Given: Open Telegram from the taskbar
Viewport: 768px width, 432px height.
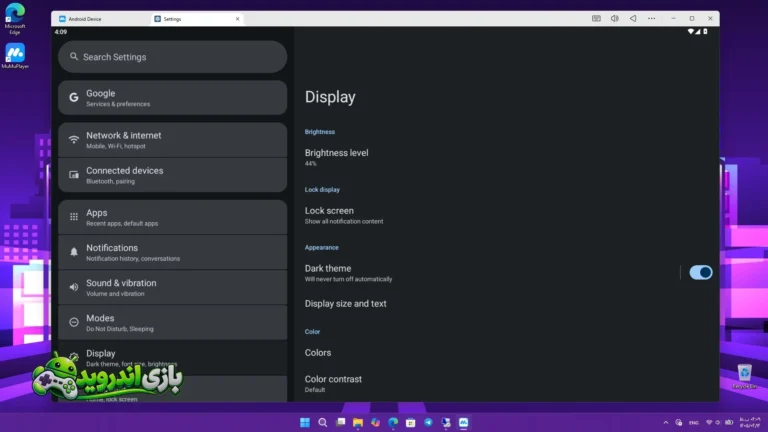Looking at the screenshot, I should click(x=429, y=422).
